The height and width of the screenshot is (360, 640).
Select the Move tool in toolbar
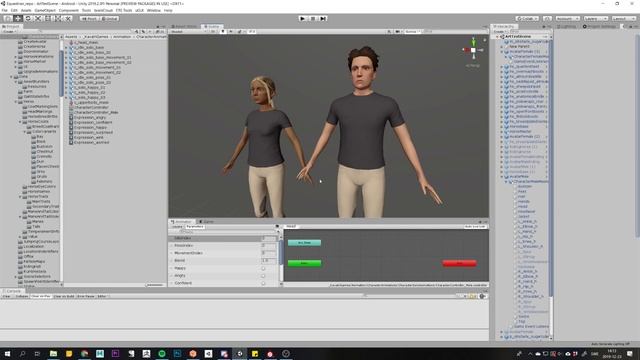click(x=18, y=18)
